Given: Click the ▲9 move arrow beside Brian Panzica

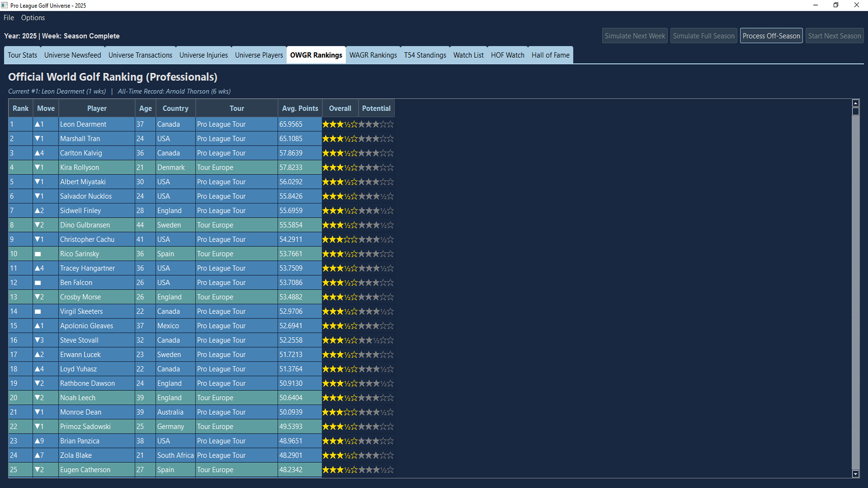Looking at the screenshot, I should [x=40, y=441].
